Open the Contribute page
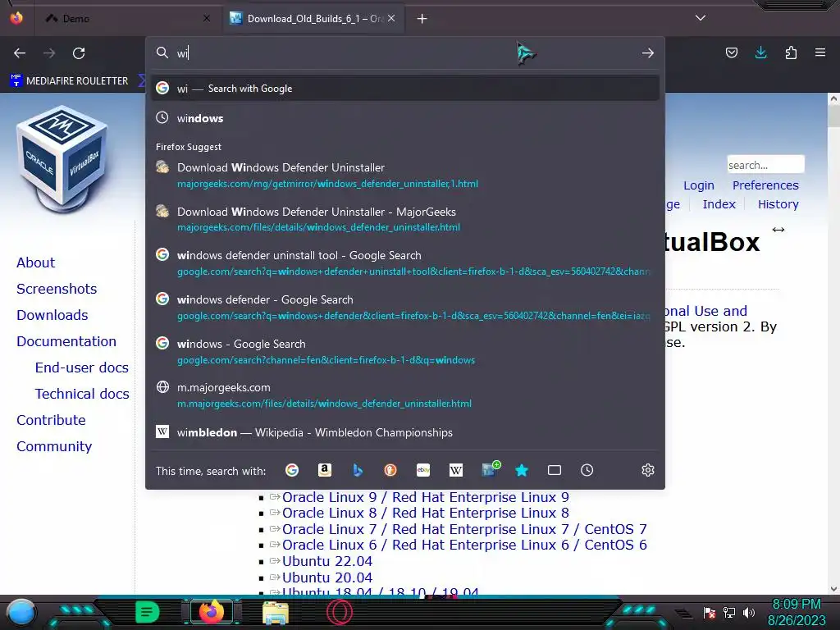 click(51, 420)
